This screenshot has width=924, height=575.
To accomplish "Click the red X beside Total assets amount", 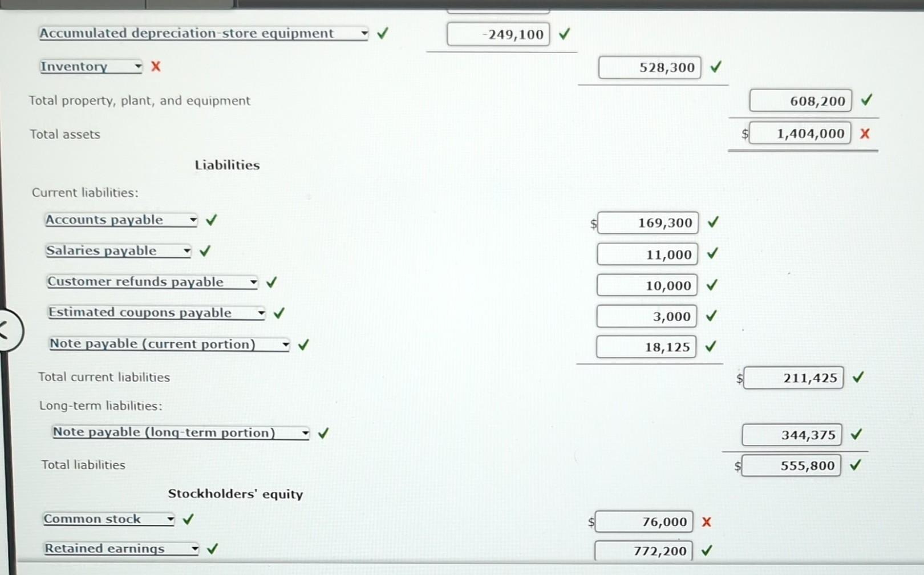I will [865, 133].
